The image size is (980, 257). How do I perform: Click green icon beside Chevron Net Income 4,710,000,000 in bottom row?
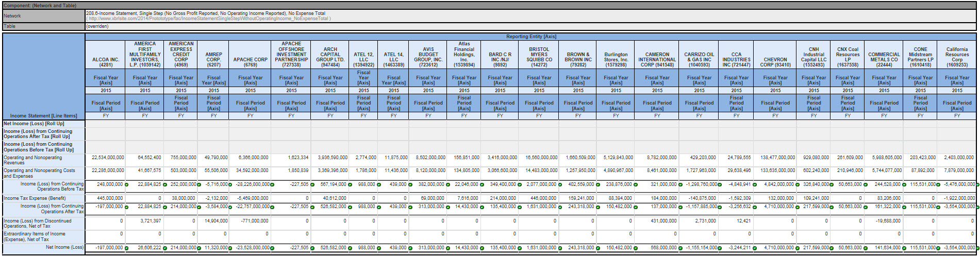click(798, 248)
